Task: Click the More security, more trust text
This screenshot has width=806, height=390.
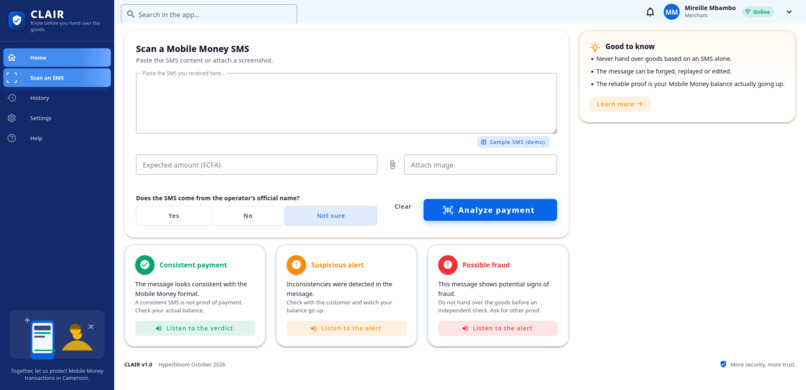Action: (763, 365)
